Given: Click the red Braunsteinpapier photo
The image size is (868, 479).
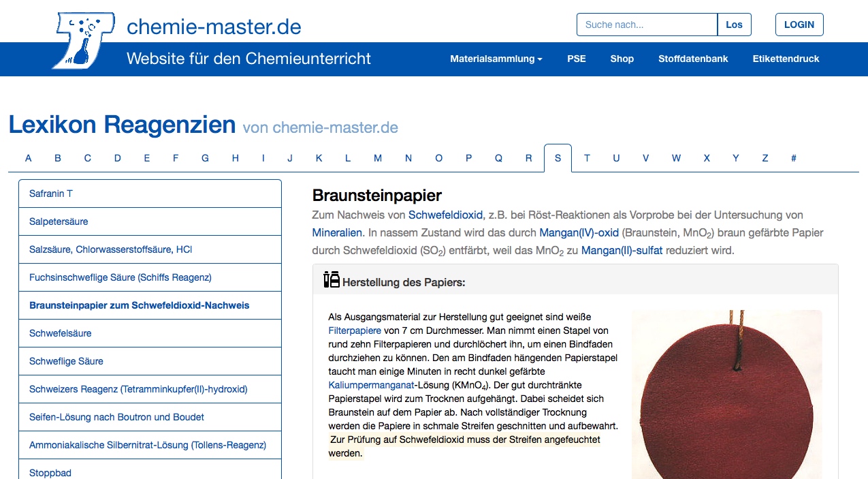Looking at the screenshot, I should (726, 395).
